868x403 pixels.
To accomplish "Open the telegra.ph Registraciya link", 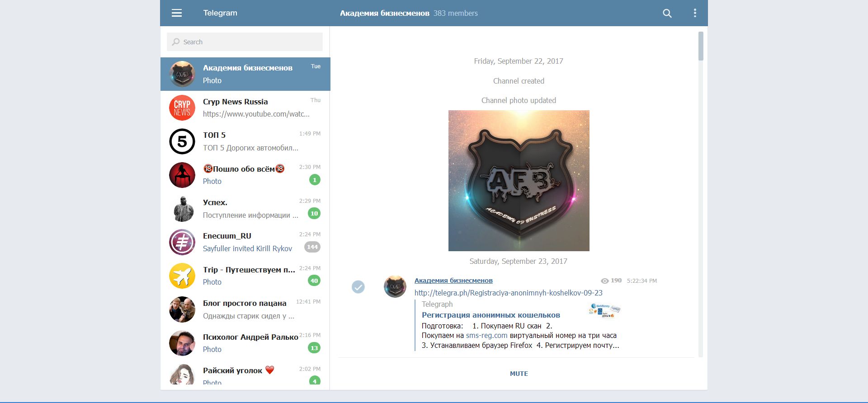I will [508, 293].
